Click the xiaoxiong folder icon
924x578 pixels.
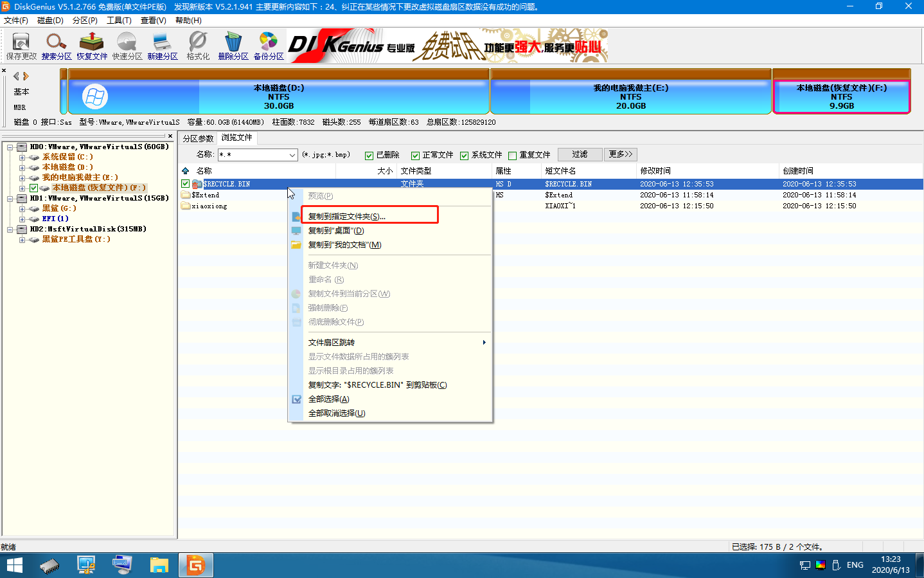[x=186, y=206]
